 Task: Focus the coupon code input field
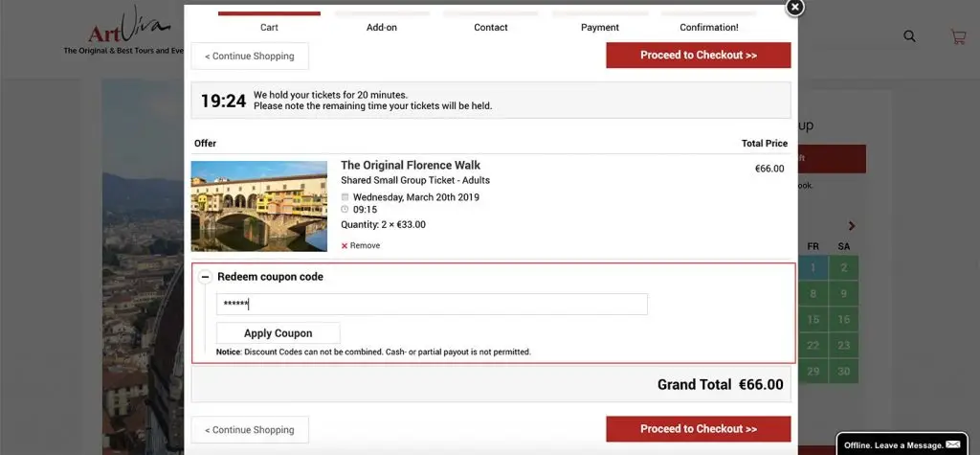pyautogui.click(x=432, y=305)
